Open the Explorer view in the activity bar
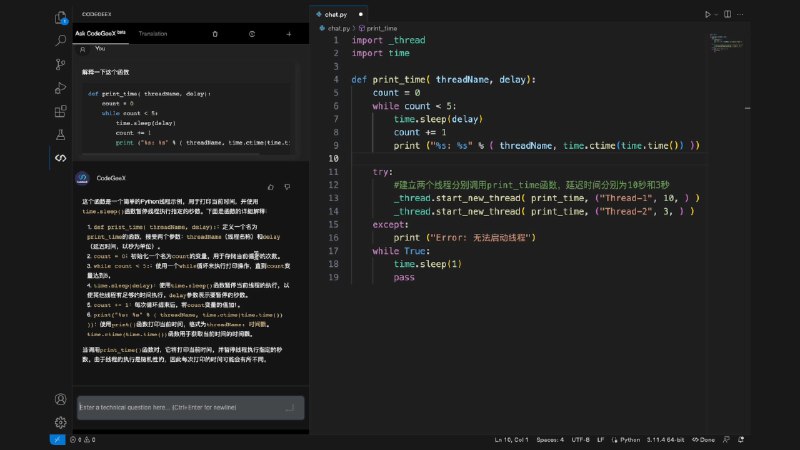Screen dimensions: 800x450 tap(60, 16)
